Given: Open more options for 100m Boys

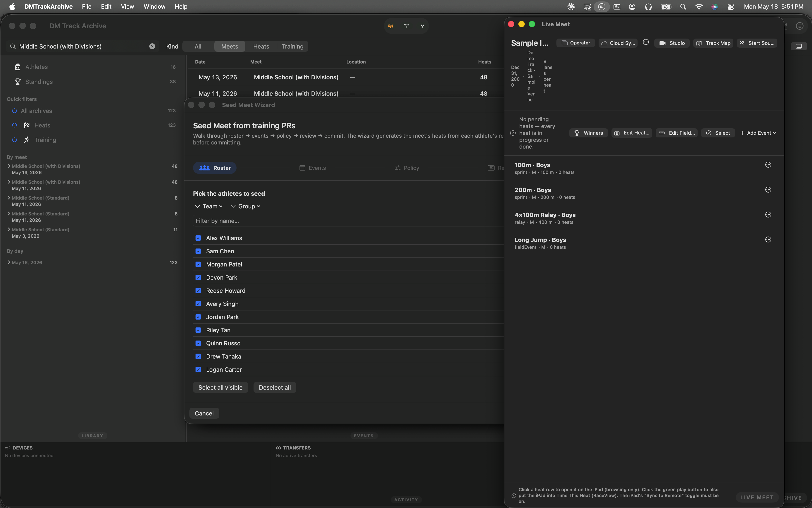Looking at the screenshot, I should coord(768,165).
